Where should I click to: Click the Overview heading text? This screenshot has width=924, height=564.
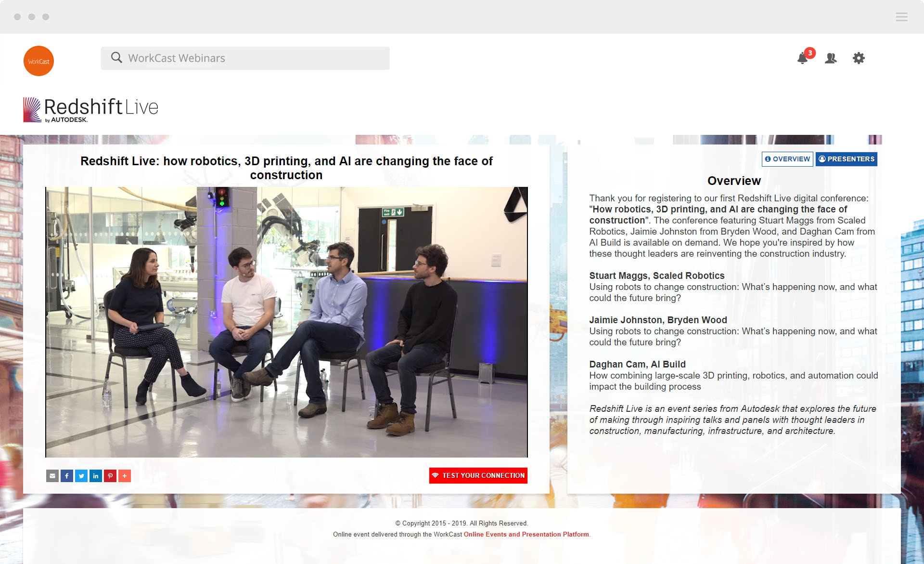(734, 181)
